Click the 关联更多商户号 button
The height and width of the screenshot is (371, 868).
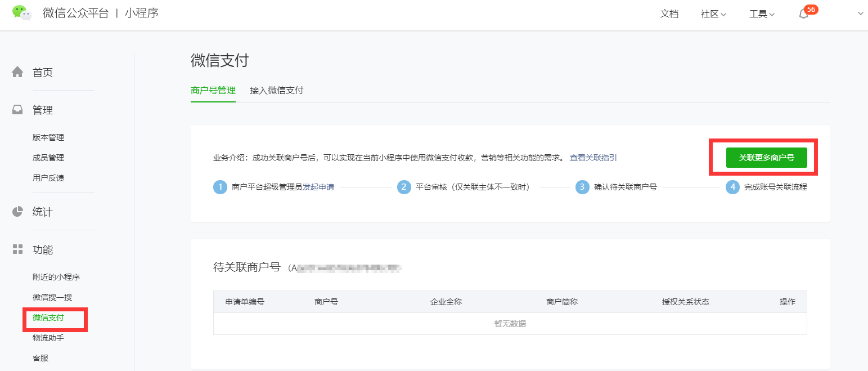point(766,158)
